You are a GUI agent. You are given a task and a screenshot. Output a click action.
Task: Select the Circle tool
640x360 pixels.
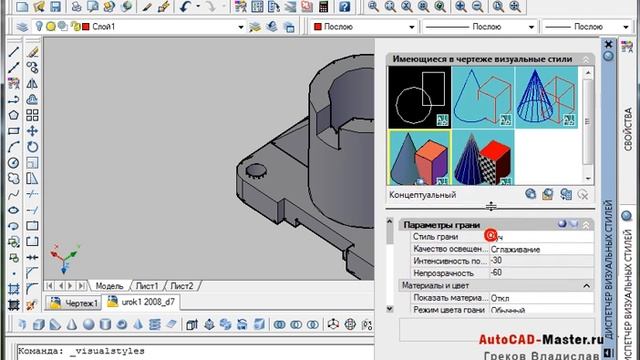point(13,163)
